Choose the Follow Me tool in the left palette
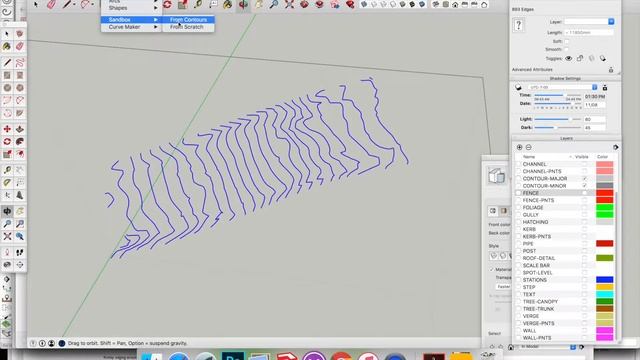Image resolution: width=640 pixels, height=360 pixels. click(20, 142)
